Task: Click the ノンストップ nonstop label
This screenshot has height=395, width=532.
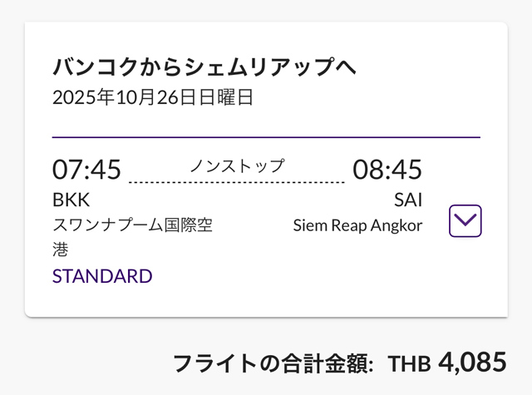Action: click(237, 165)
